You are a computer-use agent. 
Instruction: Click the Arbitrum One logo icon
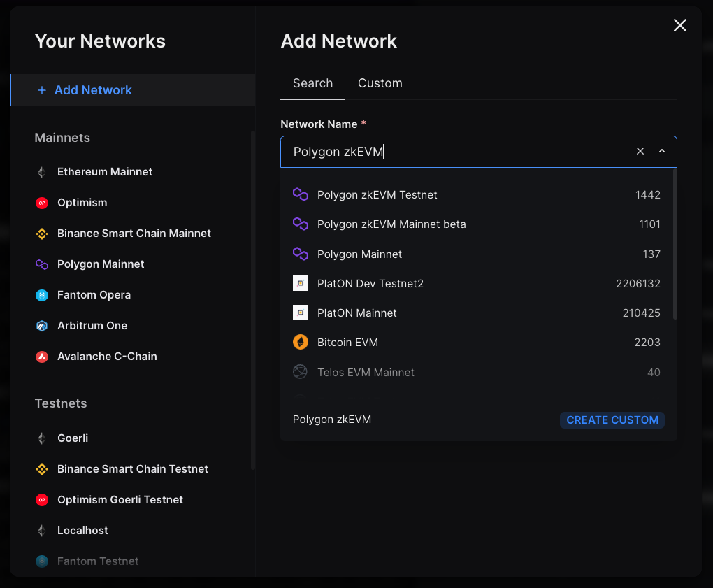42,326
